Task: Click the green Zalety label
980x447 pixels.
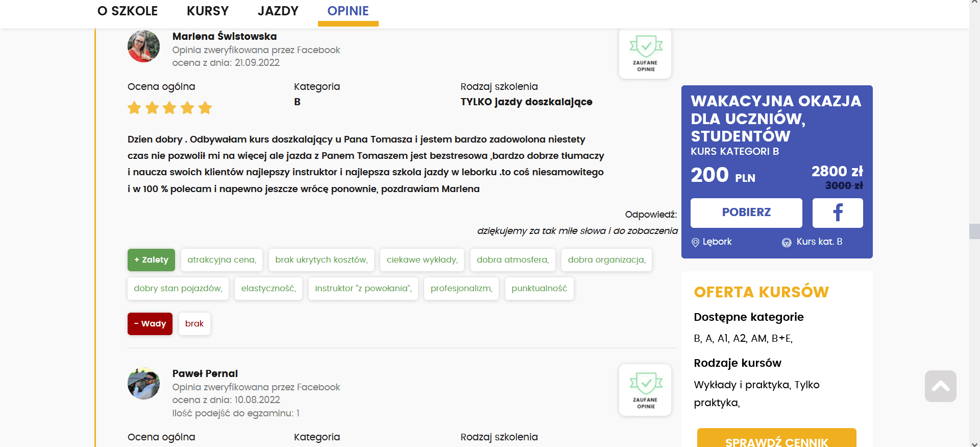Action: coord(151,260)
